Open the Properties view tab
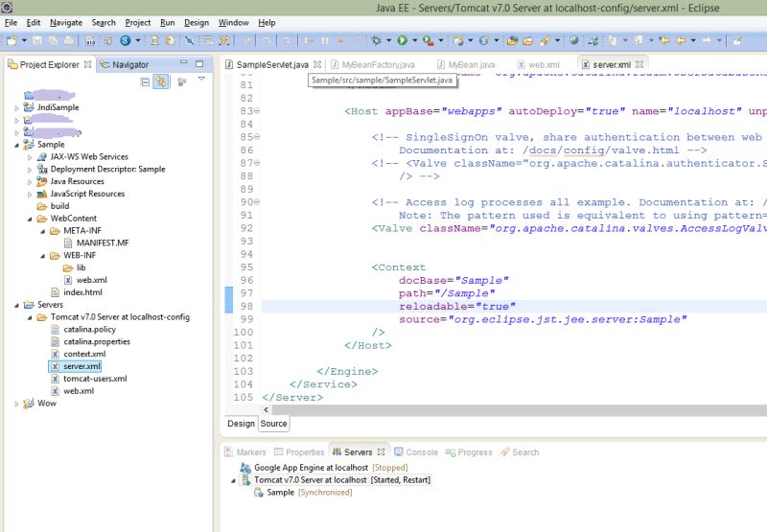Viewport: 767px width, 532px height. coord(299,452)
